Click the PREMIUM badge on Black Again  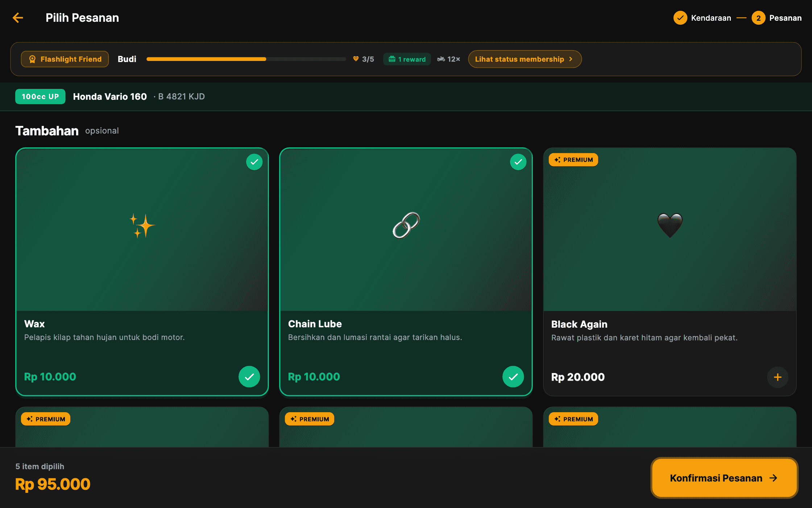[x=573, y=160]
